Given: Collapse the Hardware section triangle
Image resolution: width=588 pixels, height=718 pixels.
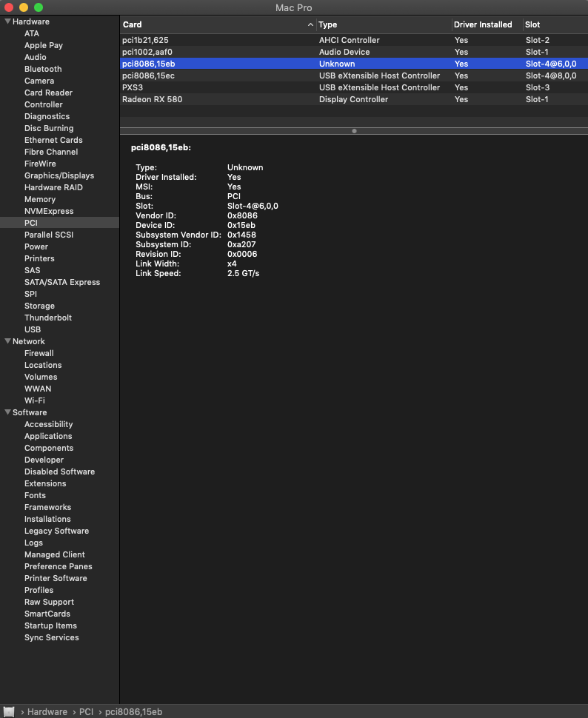Looking at the screenshot, I should (8, 21).
